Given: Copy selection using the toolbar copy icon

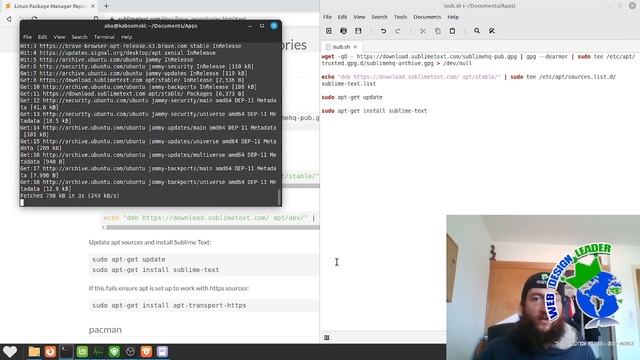Looking at the screenshot, I should [438, 31].
